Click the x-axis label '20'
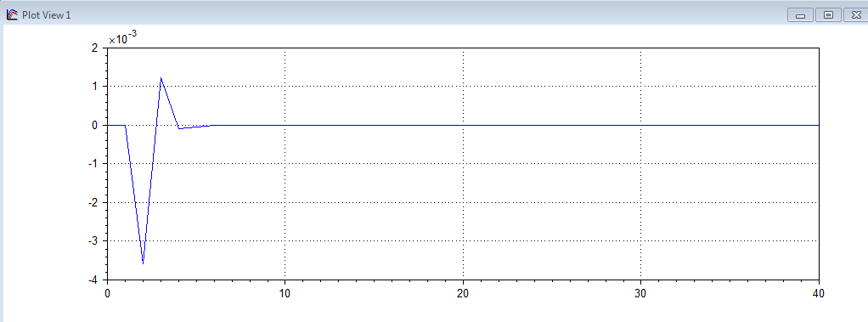868x322 pixels. click(x=463, y=293)
